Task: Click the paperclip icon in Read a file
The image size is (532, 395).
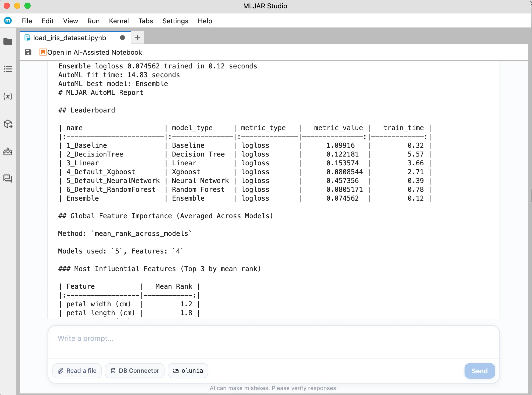Action: (x=60, y=371)
